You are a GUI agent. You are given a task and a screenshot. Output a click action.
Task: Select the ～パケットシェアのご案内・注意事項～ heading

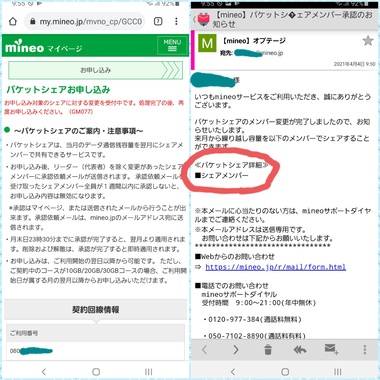point(79,131)
